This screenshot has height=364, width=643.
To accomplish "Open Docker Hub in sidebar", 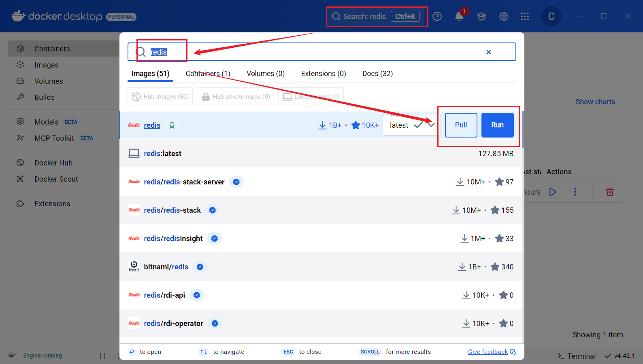I will pyautogui.click(x=64, y=163).
